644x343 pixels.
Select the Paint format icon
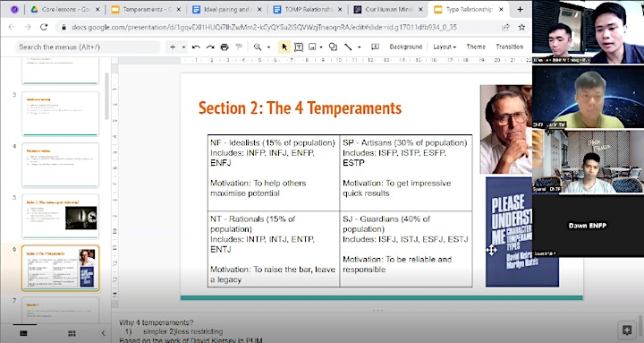coord(239,47)
